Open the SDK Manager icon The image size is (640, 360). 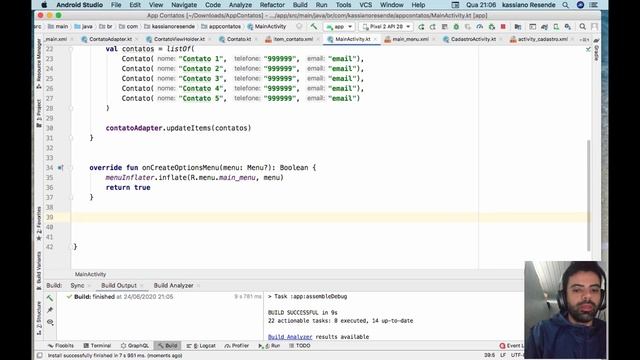568,27
